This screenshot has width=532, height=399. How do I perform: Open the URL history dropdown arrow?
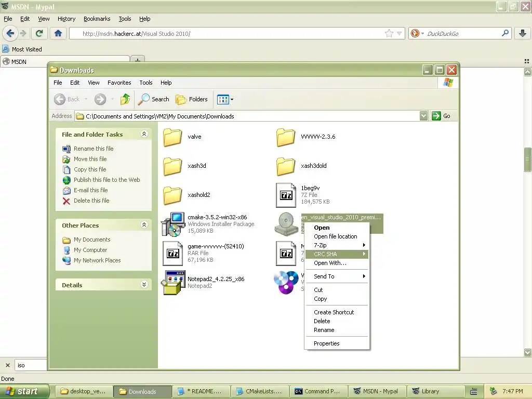(x=400, y=34)
